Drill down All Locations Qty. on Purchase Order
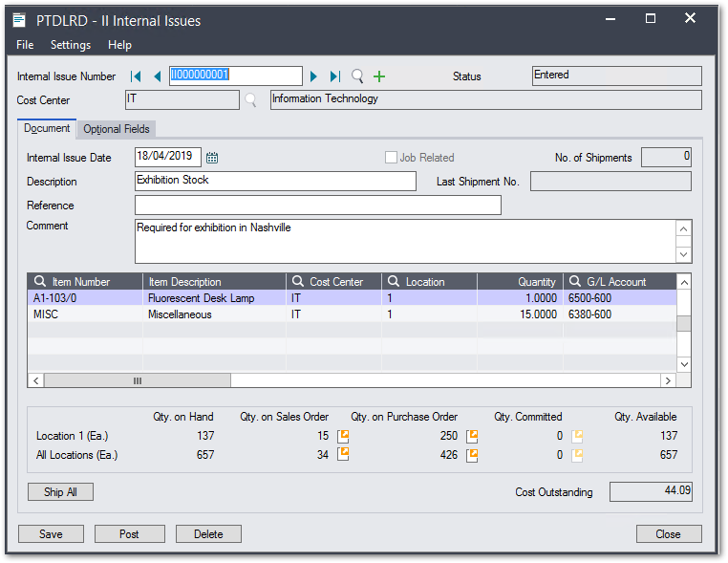728x563 pixels. click(472, 455)
